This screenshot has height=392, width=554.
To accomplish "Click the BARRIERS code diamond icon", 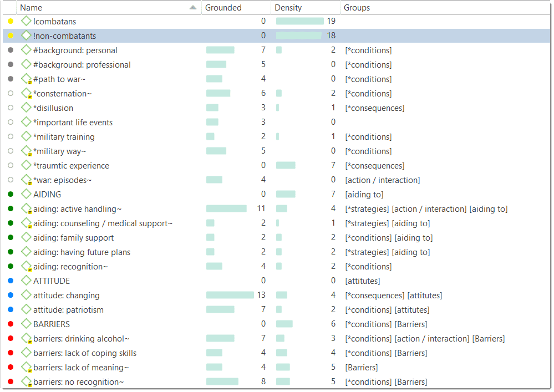I will [26, 324].
